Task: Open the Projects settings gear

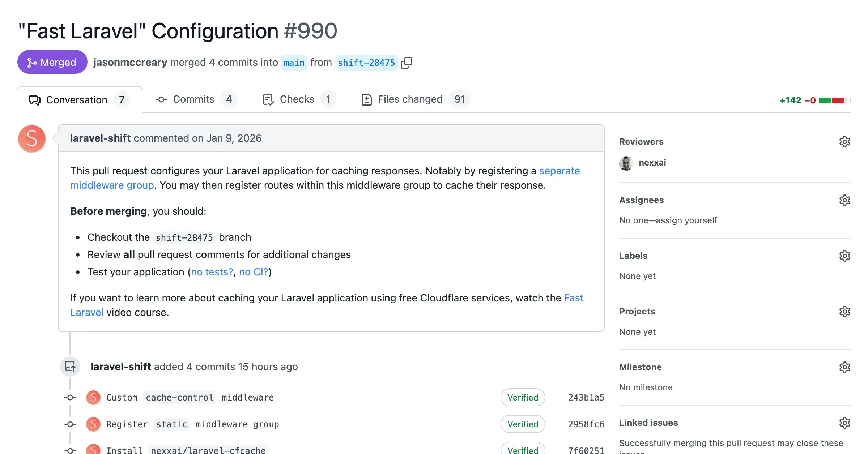Action: point(845,311)
